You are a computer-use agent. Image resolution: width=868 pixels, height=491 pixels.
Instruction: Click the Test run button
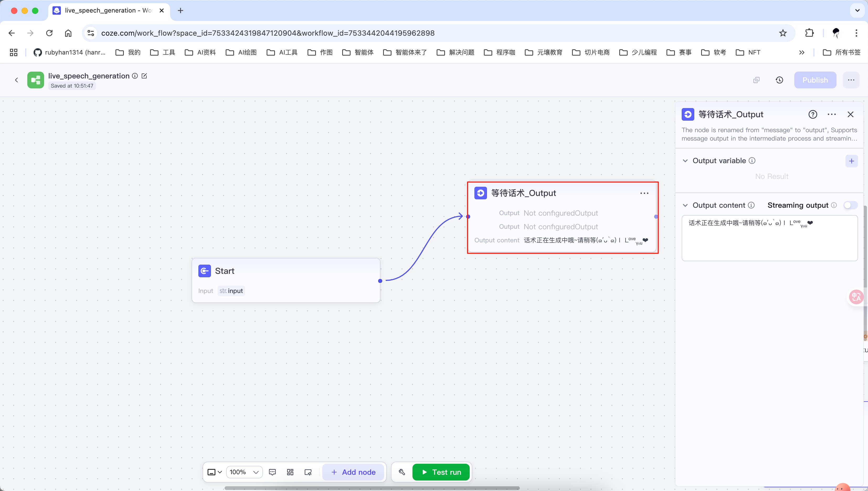(441, 472)
